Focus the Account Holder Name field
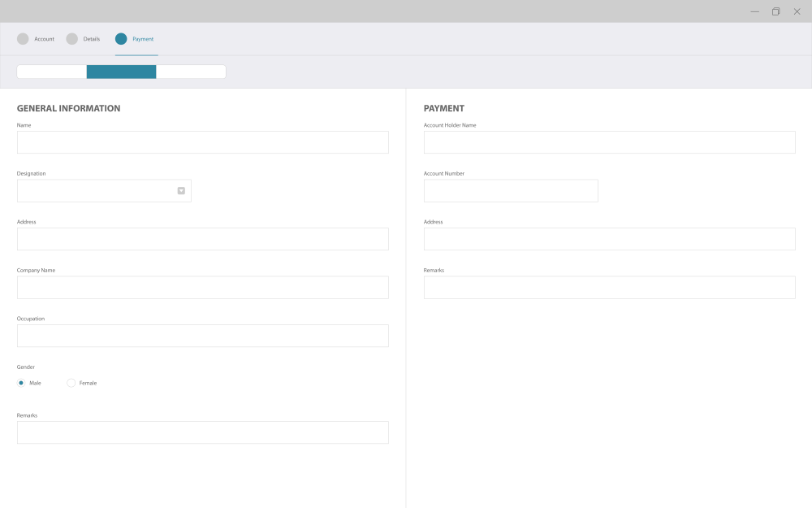 click(x=610, y=142)
